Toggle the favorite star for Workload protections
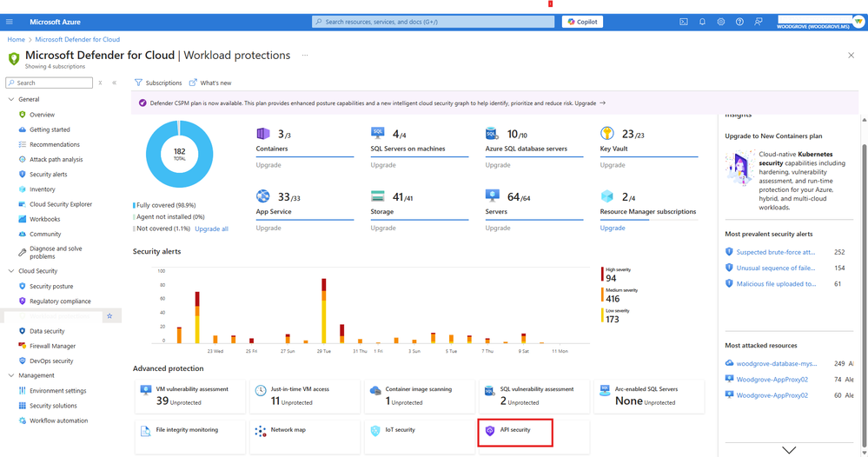 [109, 316]
